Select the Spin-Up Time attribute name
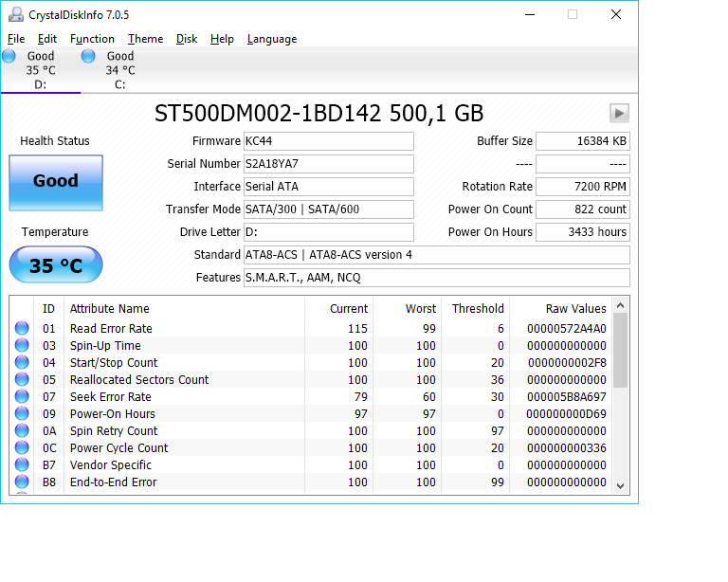 point(105,346)
